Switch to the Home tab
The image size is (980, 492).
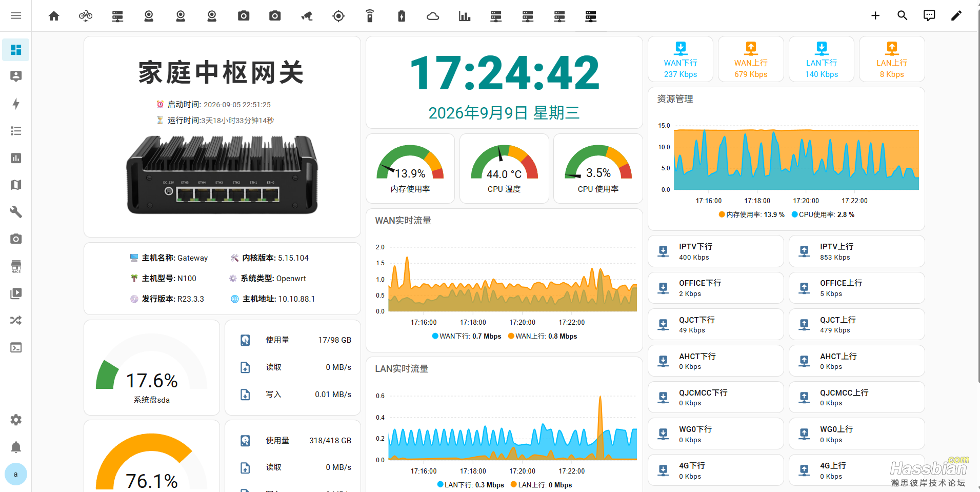click(x=54, y=16)
